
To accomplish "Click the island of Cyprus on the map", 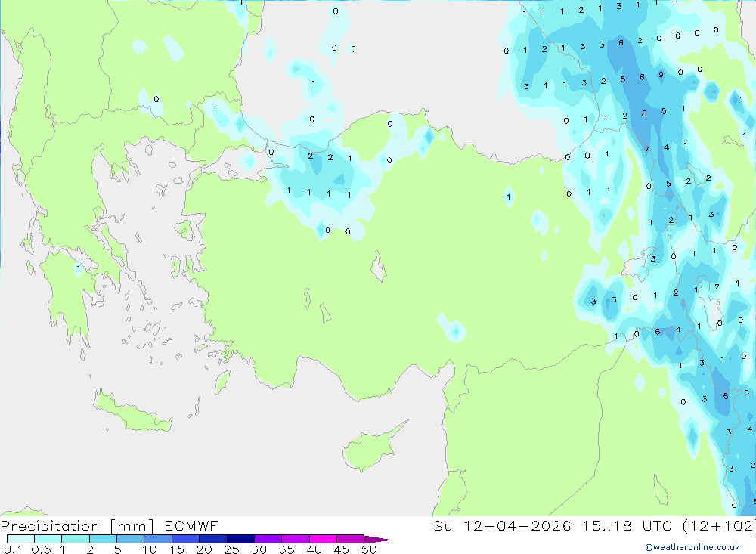I will [370, 448].
